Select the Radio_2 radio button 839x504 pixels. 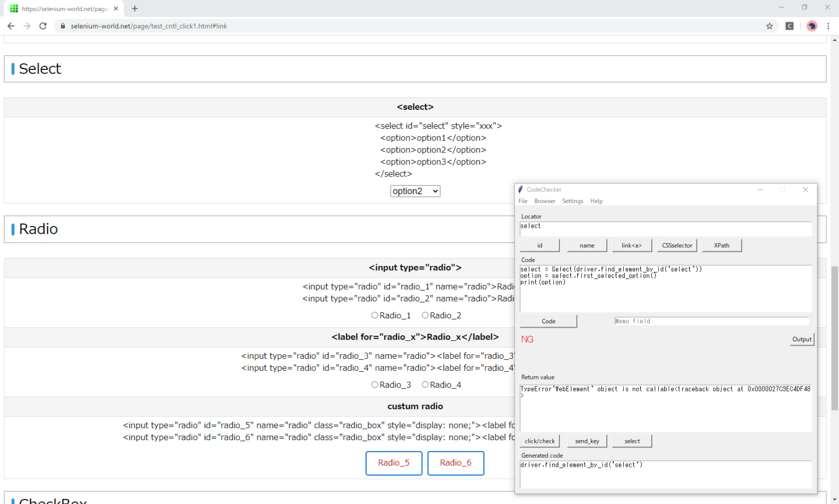click(x=425, y=315)
